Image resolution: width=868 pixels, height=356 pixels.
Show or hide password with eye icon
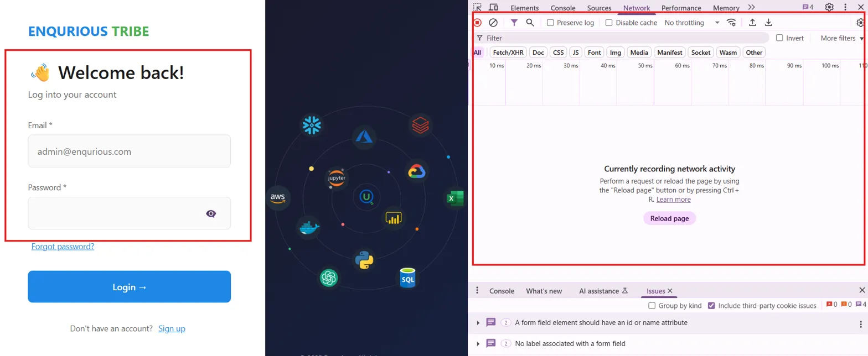pyautogui.click(x=211, y=214)
